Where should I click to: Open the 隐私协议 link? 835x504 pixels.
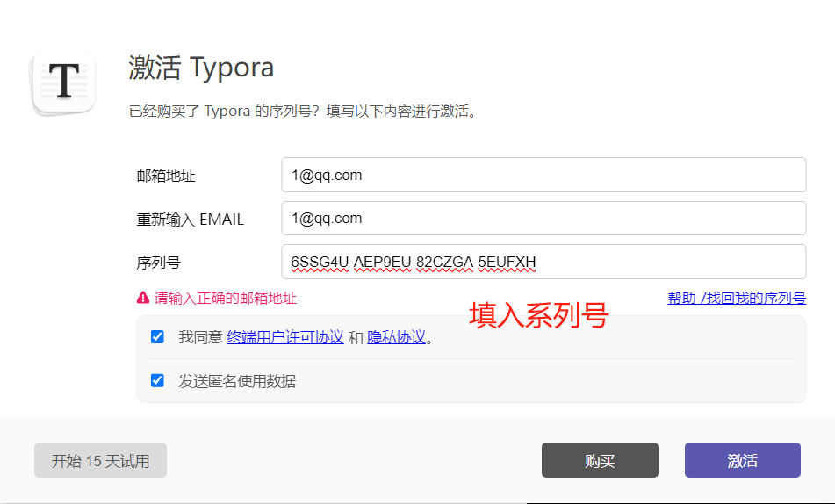coord(396,337)
